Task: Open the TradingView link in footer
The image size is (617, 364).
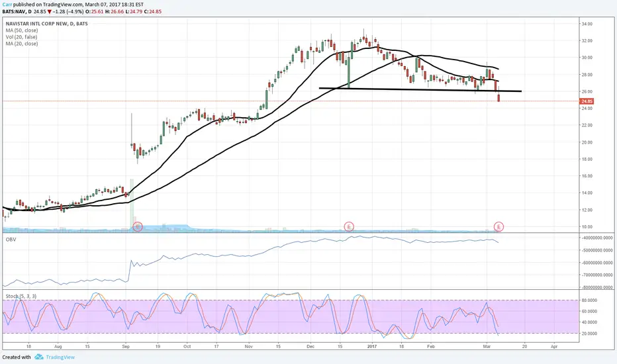Action: click(x=60, y=357)
